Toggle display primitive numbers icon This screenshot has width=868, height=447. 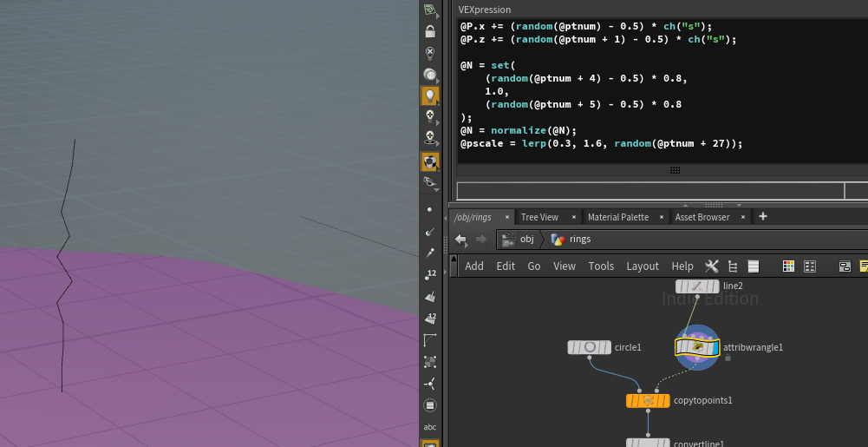[430, 319]
